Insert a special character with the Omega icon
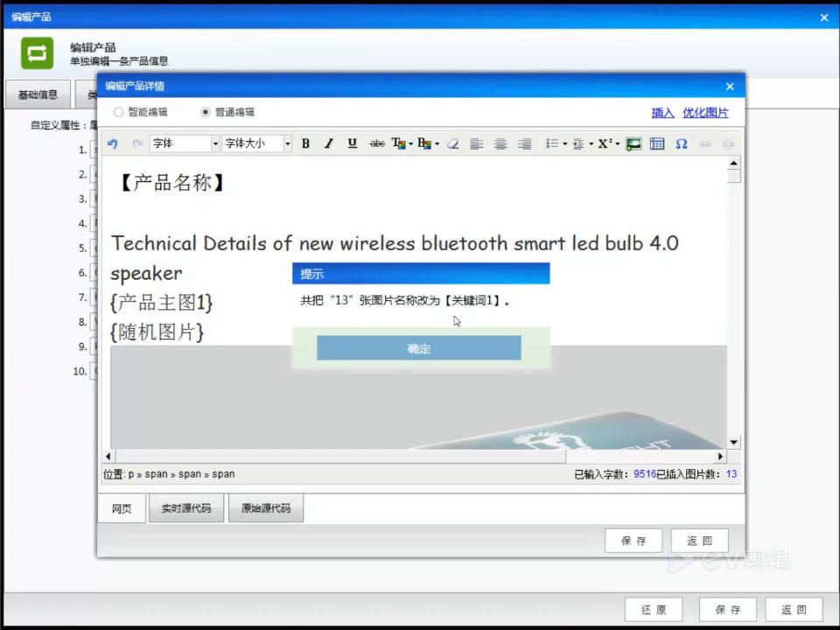 point(681,143)
